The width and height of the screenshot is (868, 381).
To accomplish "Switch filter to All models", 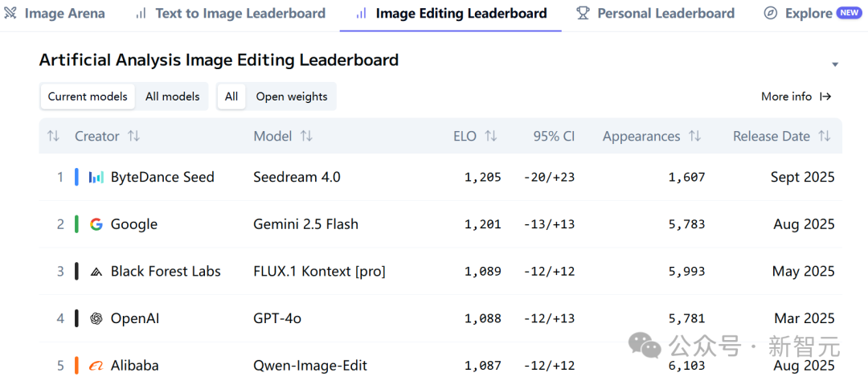I will 172,96.
